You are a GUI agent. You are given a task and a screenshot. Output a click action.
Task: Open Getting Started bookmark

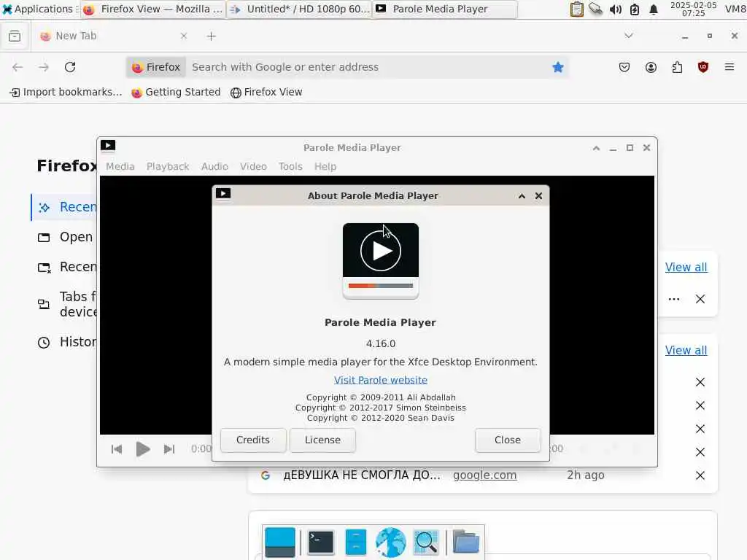(x=177, y=93)
